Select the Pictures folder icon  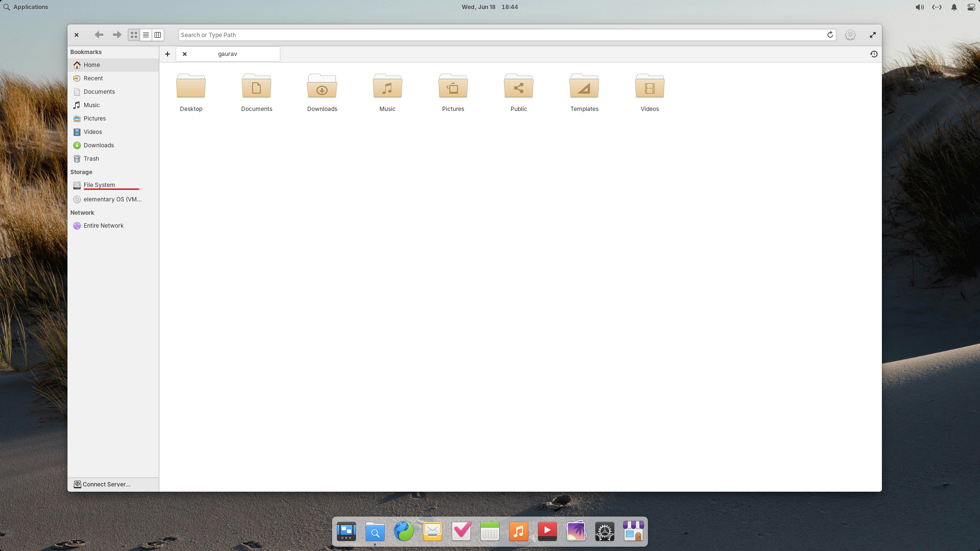tap(453, 87)
